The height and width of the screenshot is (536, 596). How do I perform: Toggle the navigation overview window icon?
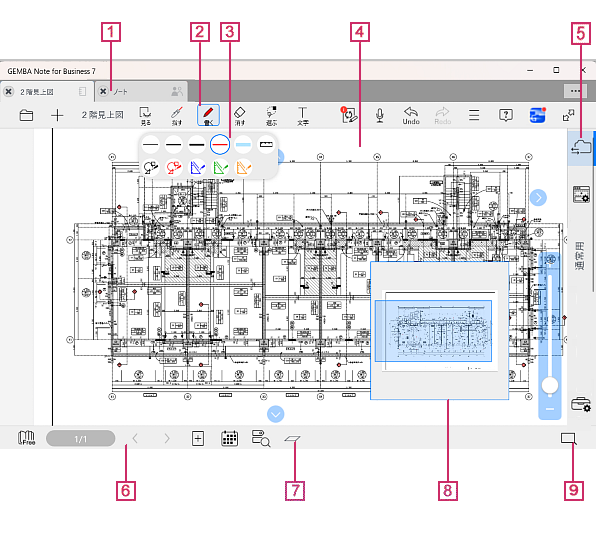[x=569, y=439]
